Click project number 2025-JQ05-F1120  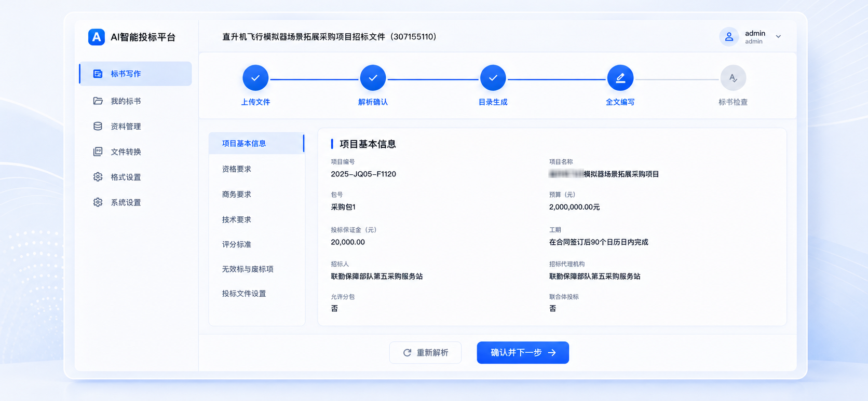tap(363, 174)
